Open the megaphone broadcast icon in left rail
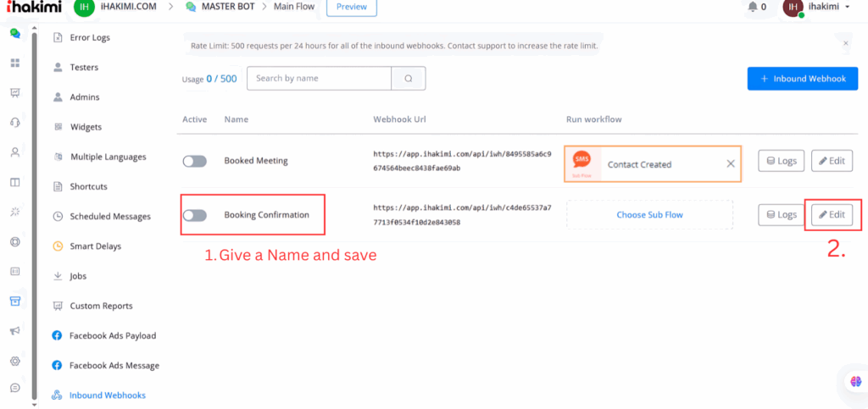This screenshot has height=409, width=868. 14,331
